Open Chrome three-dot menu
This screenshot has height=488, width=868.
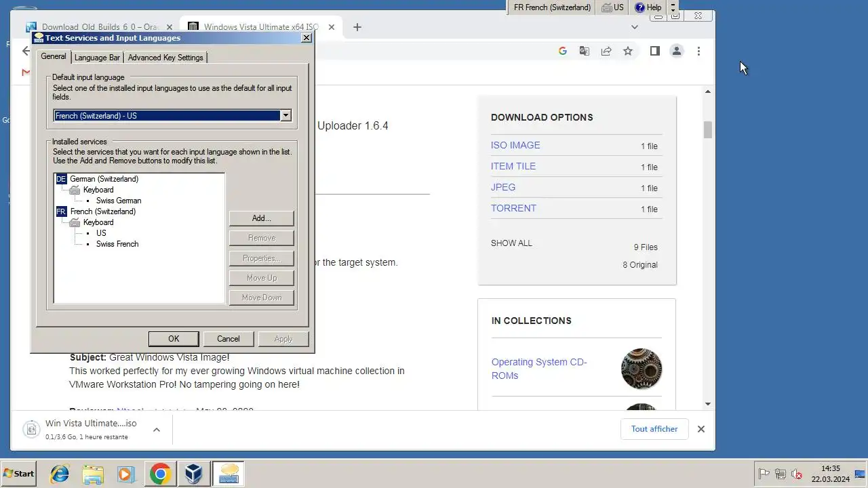click(x=698, y=51)
